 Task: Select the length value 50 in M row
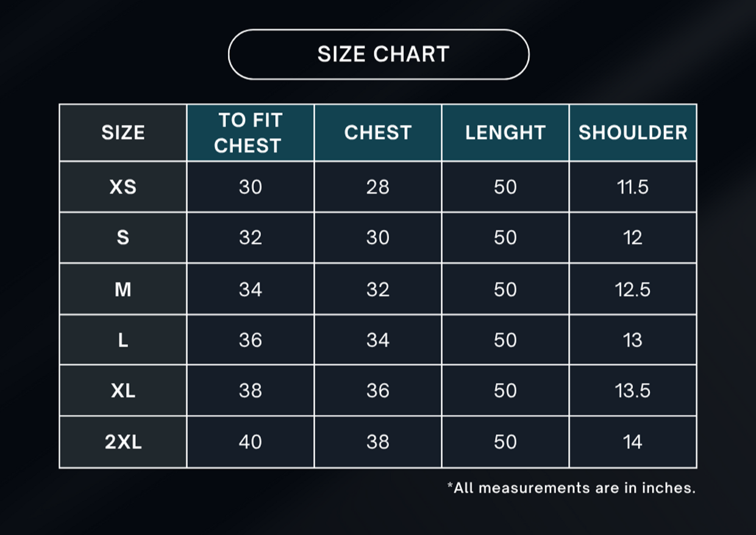click(505, 289)
